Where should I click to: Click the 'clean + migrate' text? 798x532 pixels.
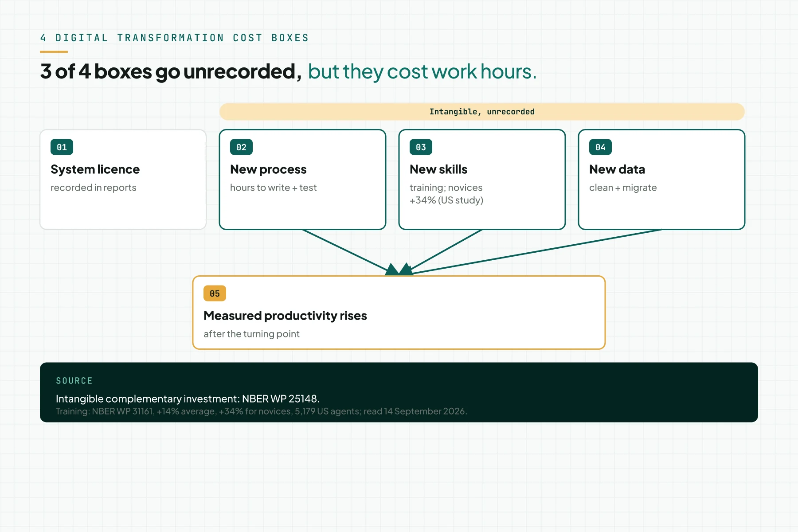pos(623,188)
